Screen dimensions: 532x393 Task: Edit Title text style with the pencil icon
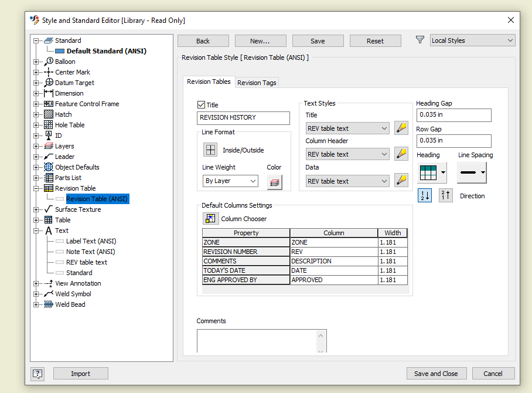pyautogui.click(x=401, y=128)
